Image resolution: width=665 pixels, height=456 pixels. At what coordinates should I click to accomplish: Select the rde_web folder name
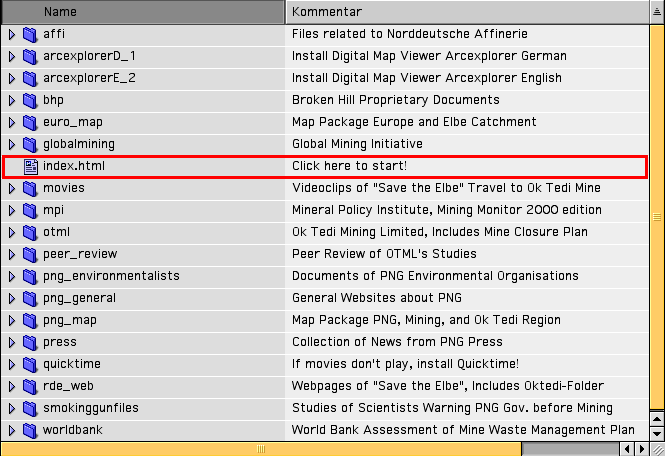pyautogui.click(x=68, y=386)
